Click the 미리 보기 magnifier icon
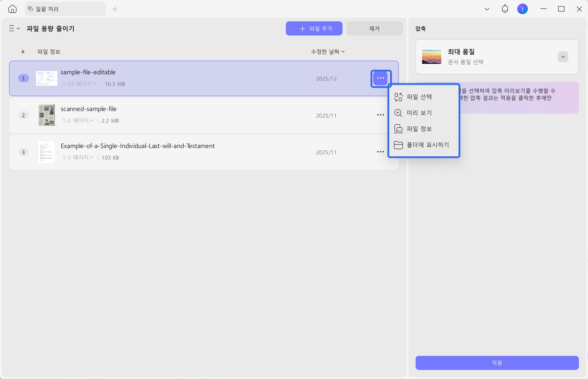 click(398, 113)
